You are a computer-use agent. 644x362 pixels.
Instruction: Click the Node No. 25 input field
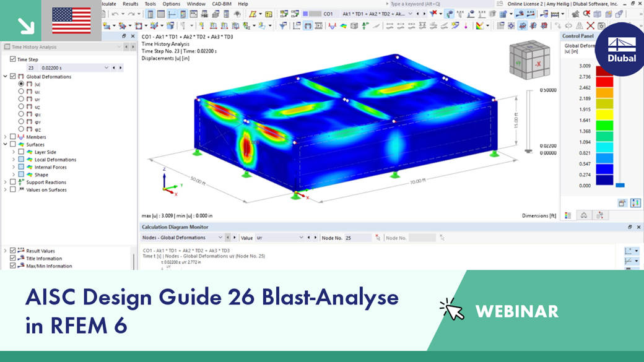[357, 238]
